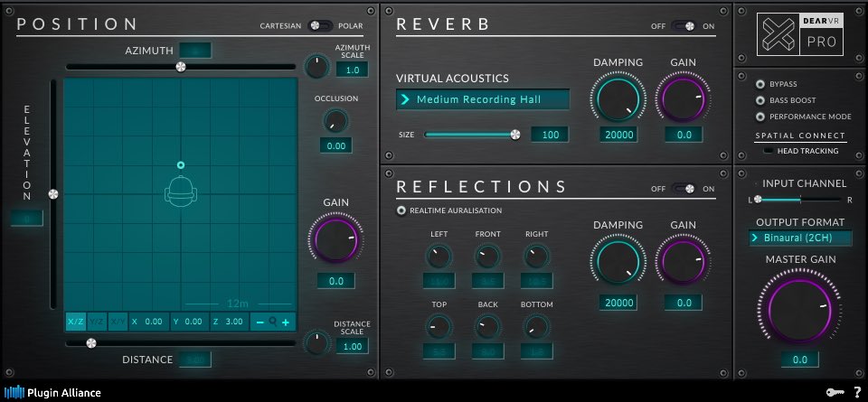Click the Bottom reflection knob
Image resolution: width=868 pixels, height=402 pixels.
(536, 327)
